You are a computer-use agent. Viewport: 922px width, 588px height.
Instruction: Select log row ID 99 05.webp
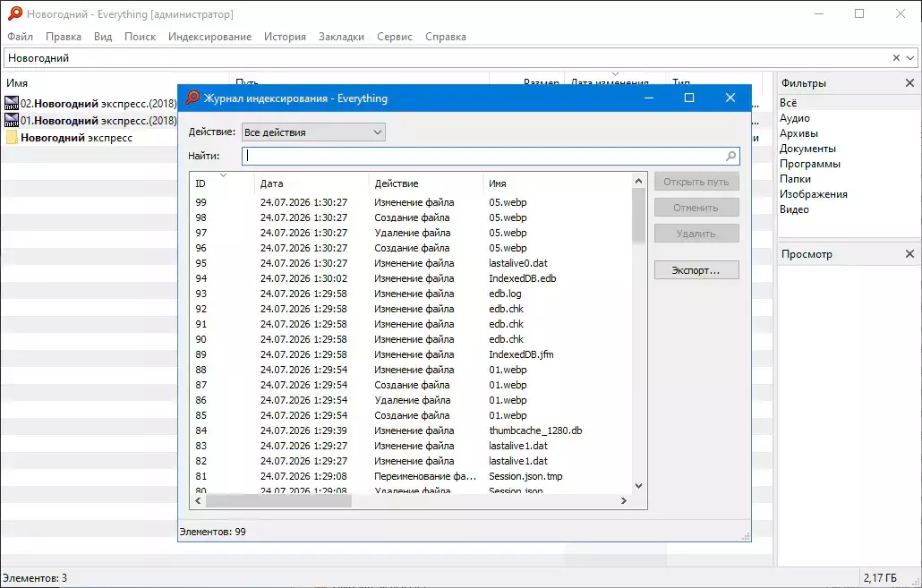point(411,202)
